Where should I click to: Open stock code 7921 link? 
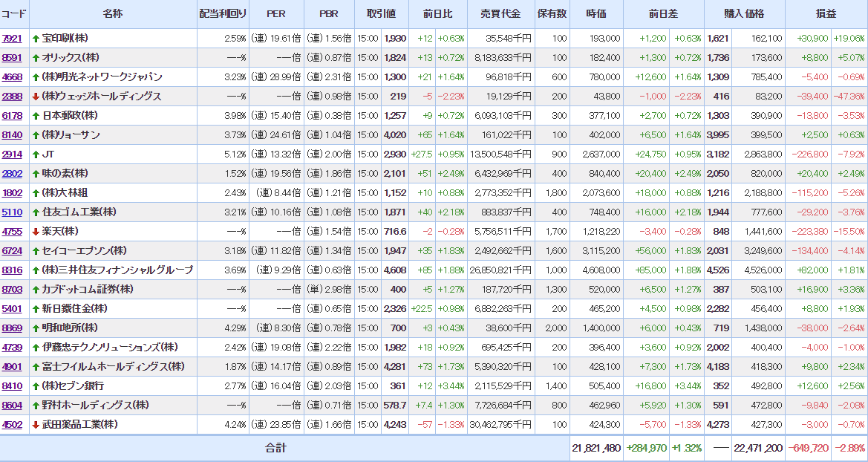[x=12, y=38]
